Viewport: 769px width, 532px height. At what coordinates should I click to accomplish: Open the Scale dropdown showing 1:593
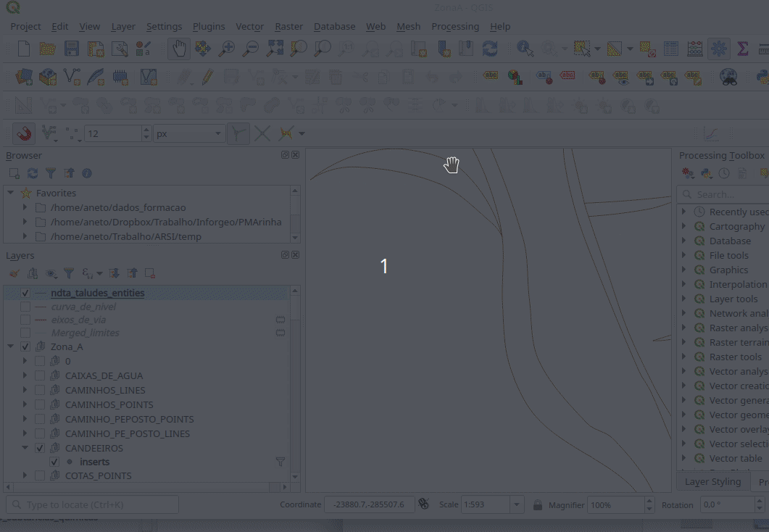516,504
